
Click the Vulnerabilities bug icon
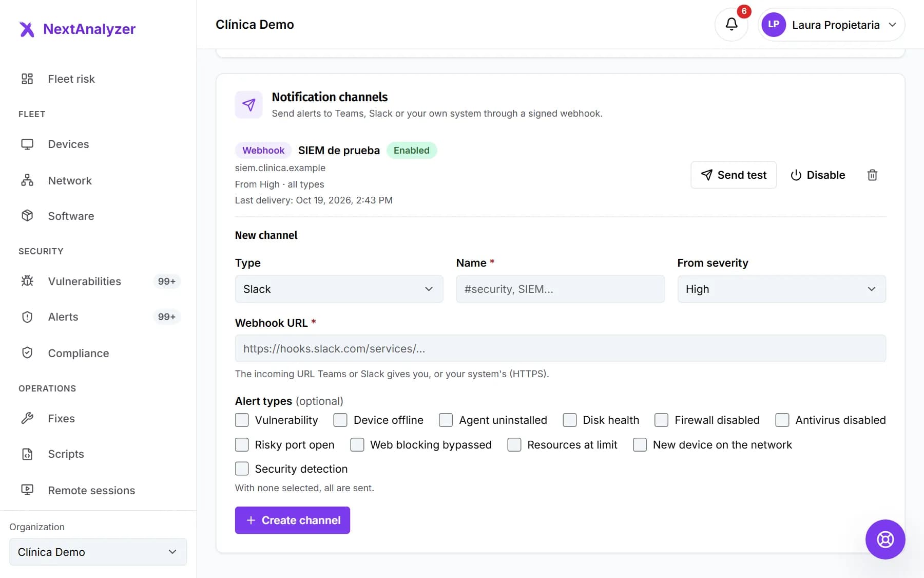(27, 281)
